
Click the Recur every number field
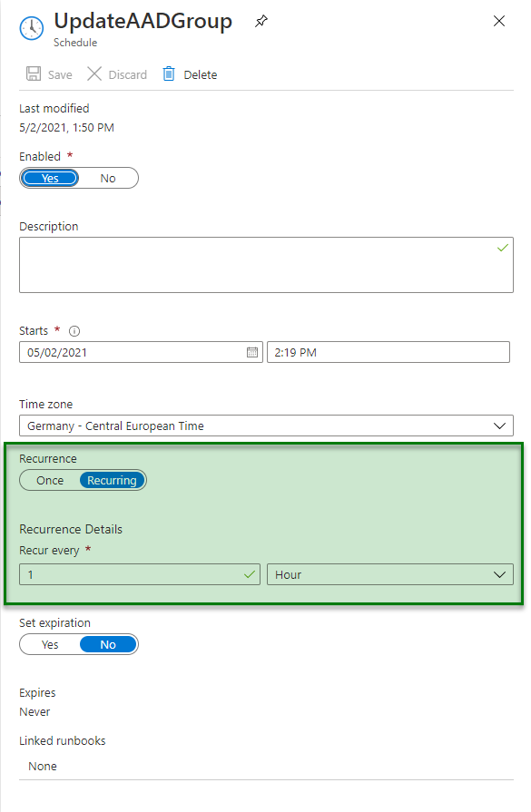pos(140,574)
